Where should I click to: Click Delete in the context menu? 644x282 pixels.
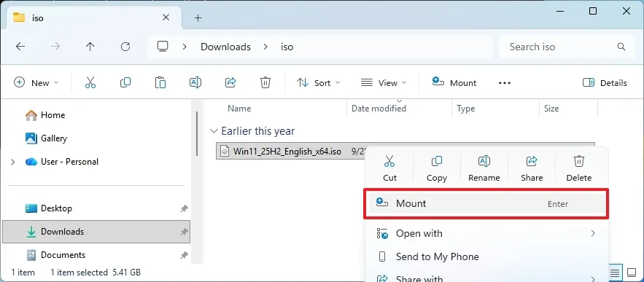pyautogui.click(x=578, y=168)
